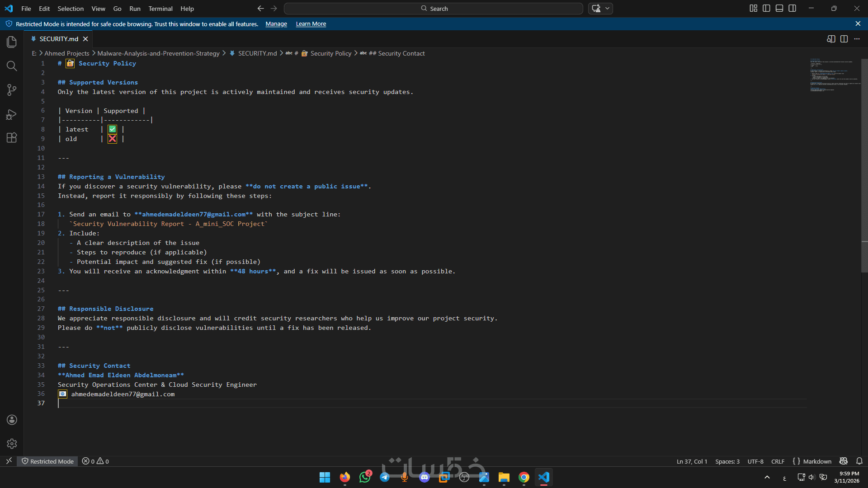Open the Accounts icon
The height and width of the screenshot is (488, 868).
(x=12, y=420)
